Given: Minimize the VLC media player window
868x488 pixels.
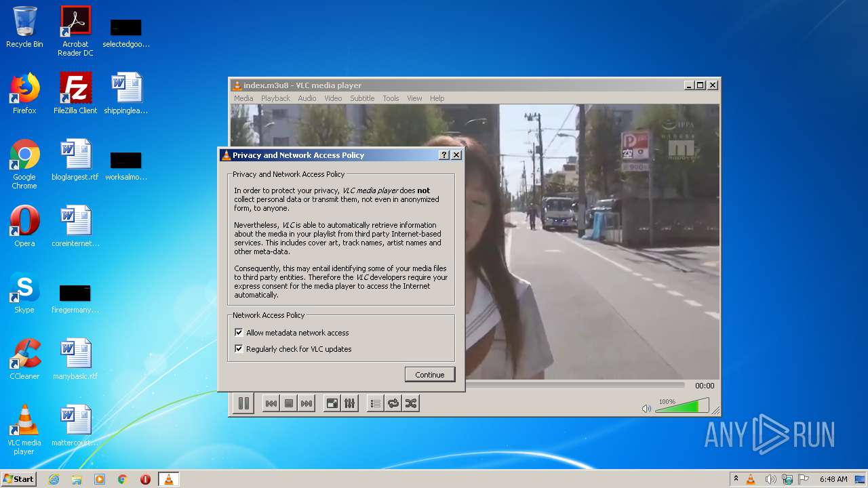Looking at the screenshot, I should point(689,85).
